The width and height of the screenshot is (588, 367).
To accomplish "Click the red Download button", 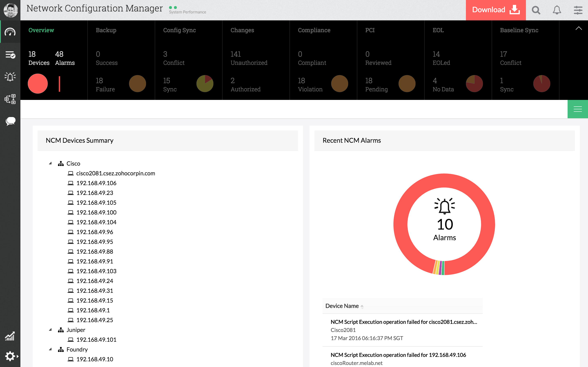I will click(496, 10).
